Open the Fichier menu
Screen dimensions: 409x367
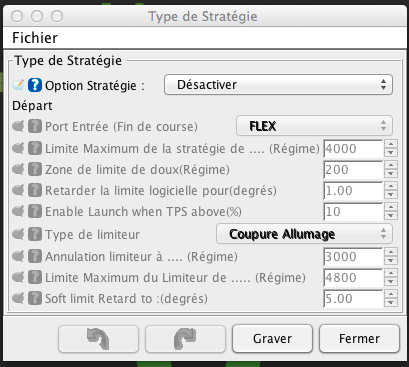(35, 38)
